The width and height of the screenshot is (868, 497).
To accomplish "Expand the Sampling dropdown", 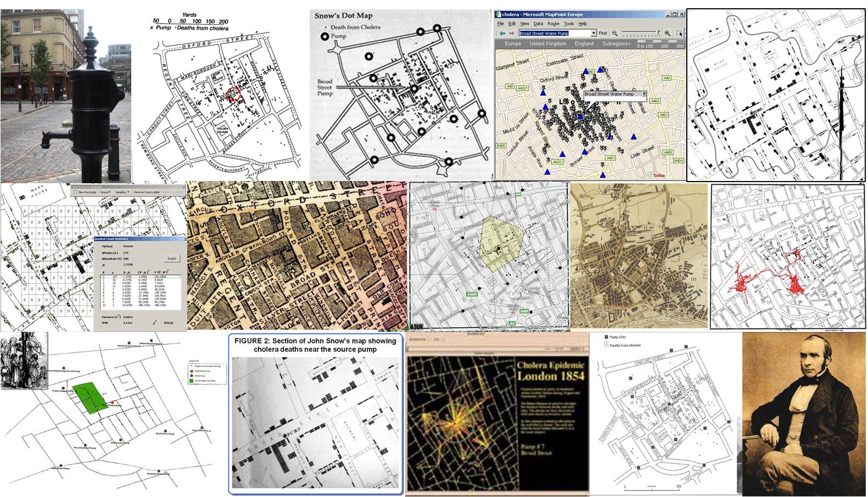I will (122, 193).
